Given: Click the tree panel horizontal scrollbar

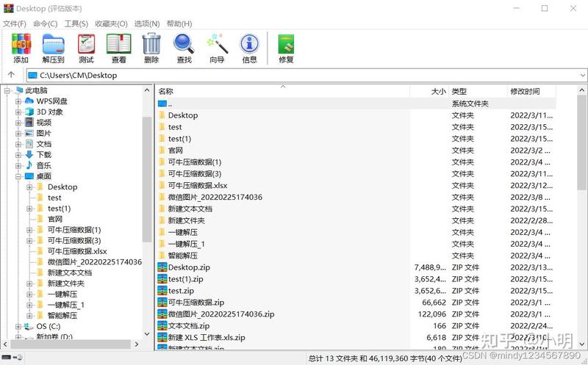Looking at the screenshot, I should click(71, 344).
